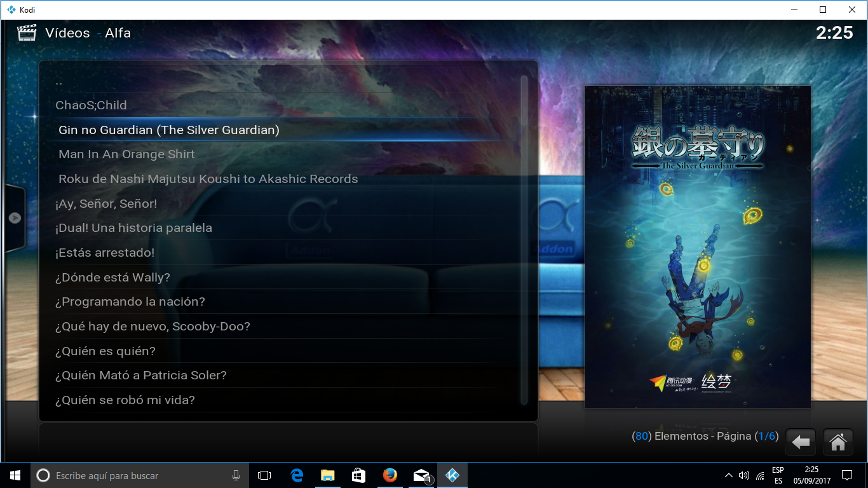Open the Windows Start menu
This screenshot has height=488, width=868.
pyautogui.click(x=15, y=475)
